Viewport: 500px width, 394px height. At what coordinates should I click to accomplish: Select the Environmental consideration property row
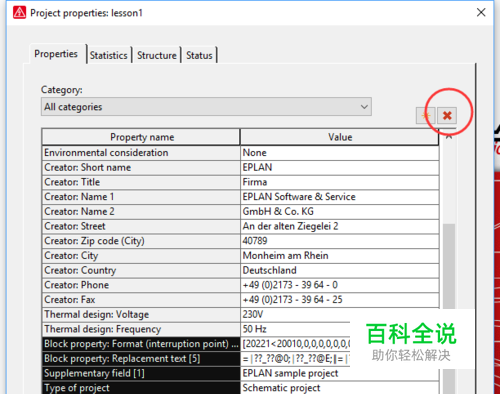141,153
